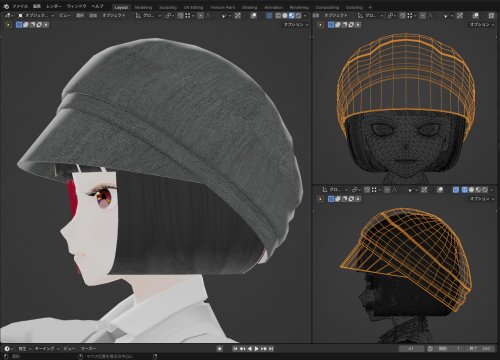Jump to first frame in timeline
Image resolution: width=500 pixels, height=360 pixels.
pos(235,349)
